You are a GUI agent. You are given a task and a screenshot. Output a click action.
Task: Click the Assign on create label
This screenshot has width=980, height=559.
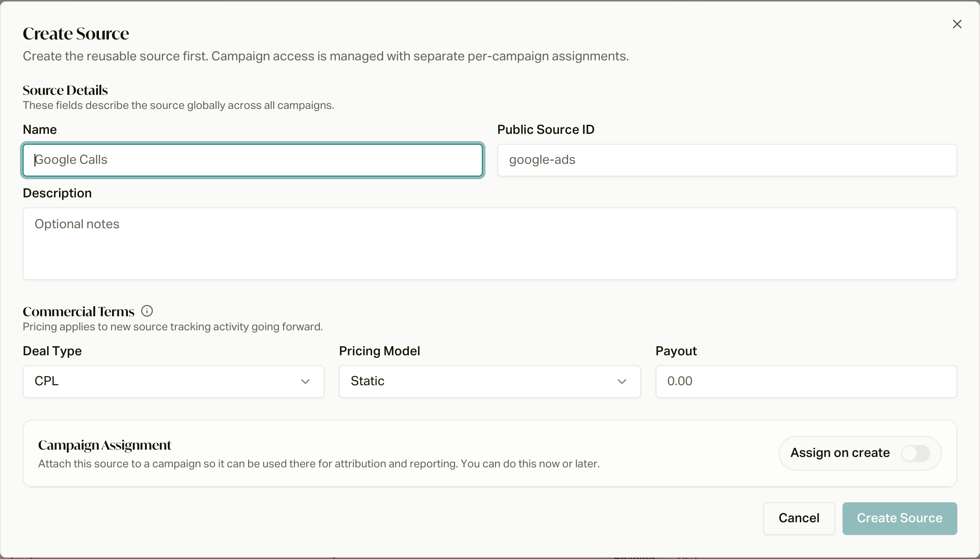(840, 453)
